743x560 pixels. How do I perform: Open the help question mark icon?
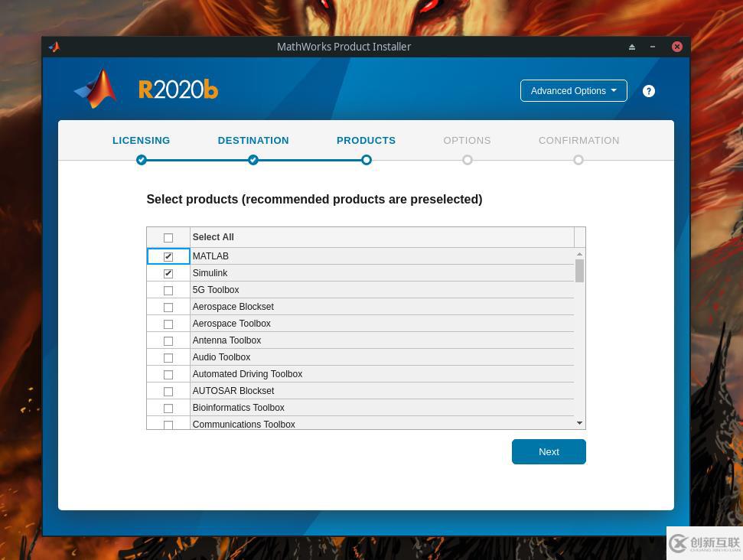649,91
